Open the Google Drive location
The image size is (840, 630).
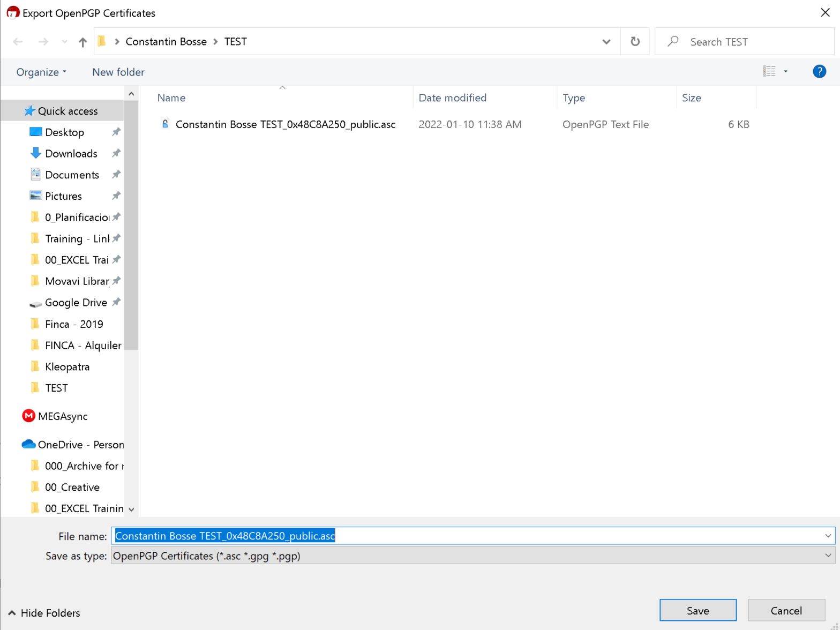(76, 303)
